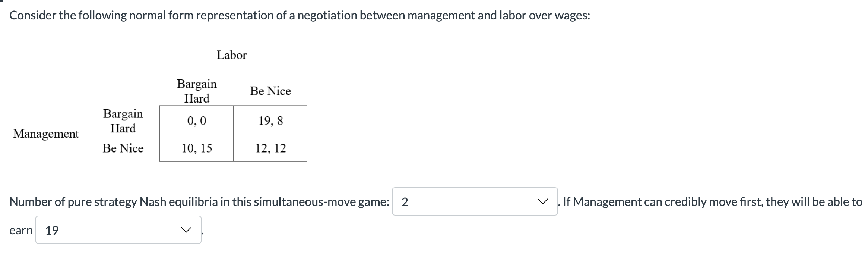Image resolution: width=868 pixels, height=257 pixels.
Task: Click Management's Bargain Hard row label
Action: [x=124, y=121]
